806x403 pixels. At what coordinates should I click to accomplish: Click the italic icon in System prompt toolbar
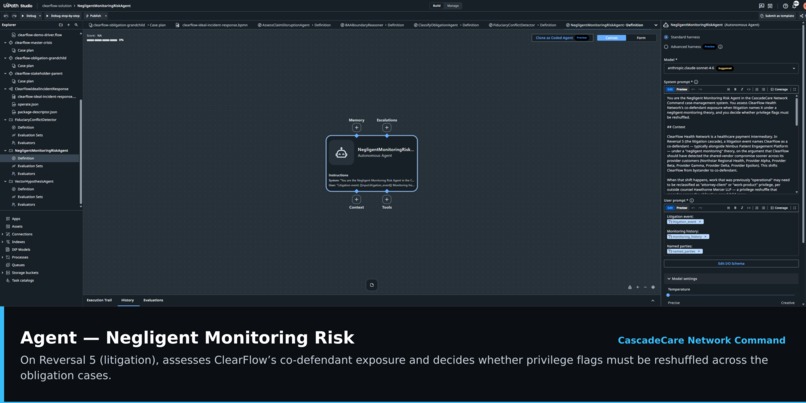pyautogui.click(x=742, y=89)
